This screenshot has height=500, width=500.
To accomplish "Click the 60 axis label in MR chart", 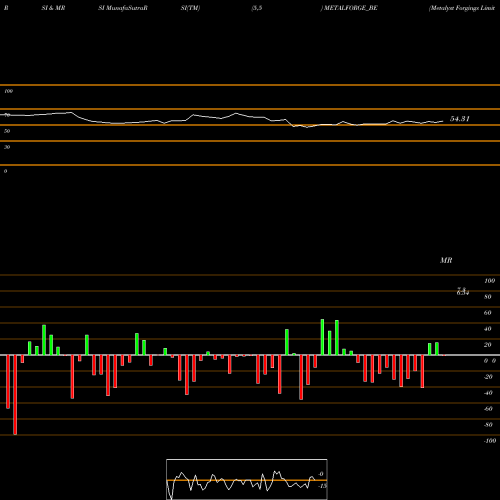I will click(488, 313).
